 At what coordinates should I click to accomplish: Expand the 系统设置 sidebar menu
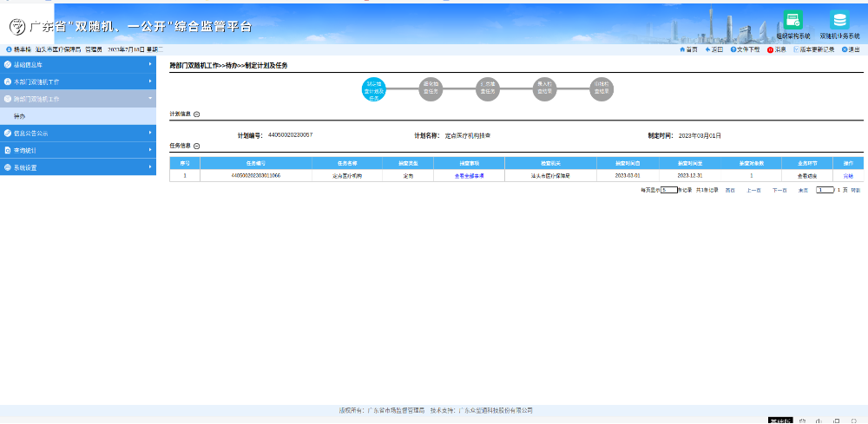pos(78,167)
